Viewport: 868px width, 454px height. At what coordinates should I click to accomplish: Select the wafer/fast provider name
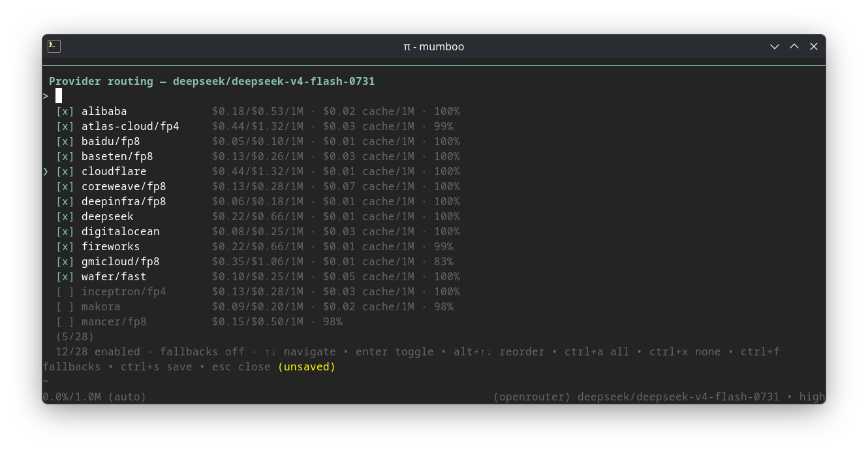(114, 276)
